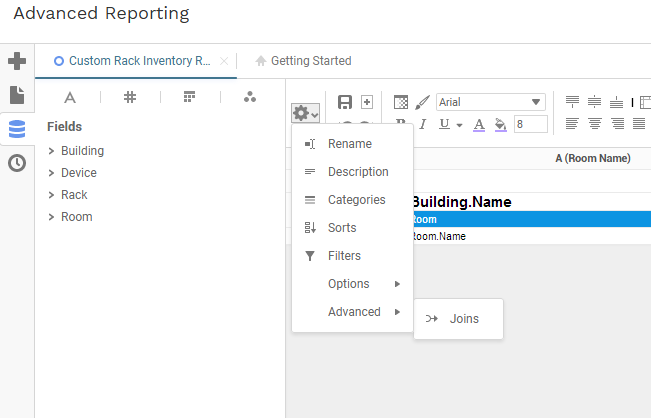Image resolution: width=651 pixels, height=418 pixels.
Task: Select the Room.Name cell
Action: tap(439, 236)
